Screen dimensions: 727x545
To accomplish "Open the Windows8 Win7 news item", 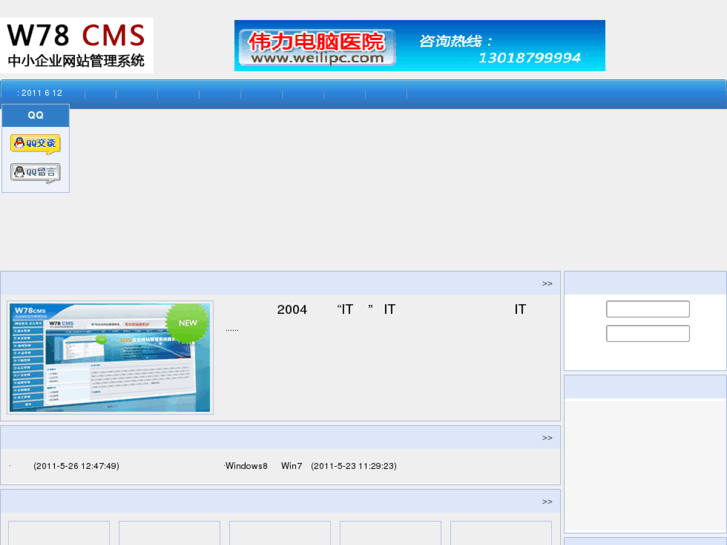I will [310, 466].
